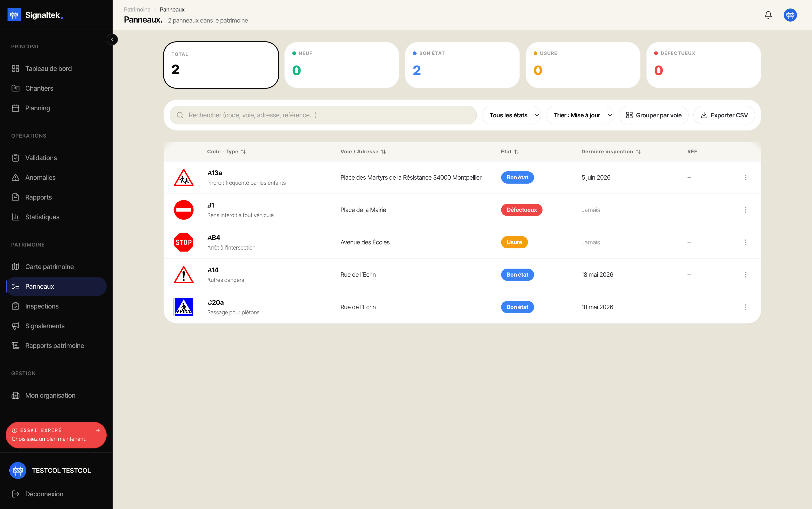Click the Déconnexion logout icon
Screen dimensions: 812x509
(16, 494)
